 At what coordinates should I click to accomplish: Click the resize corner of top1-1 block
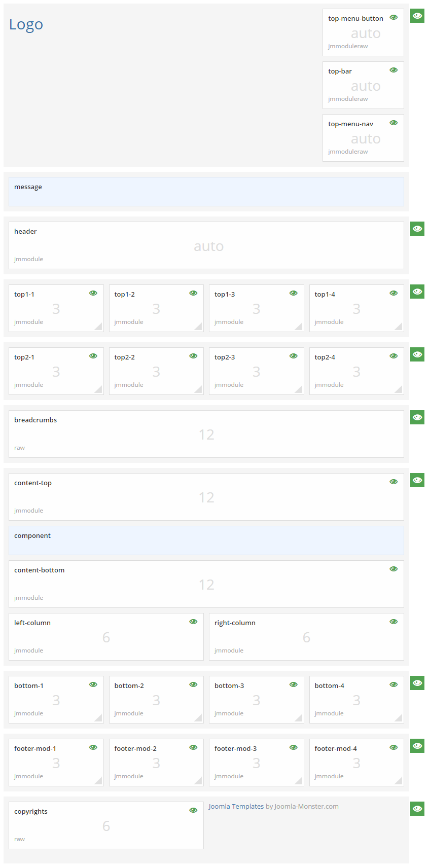coord(98,327)
